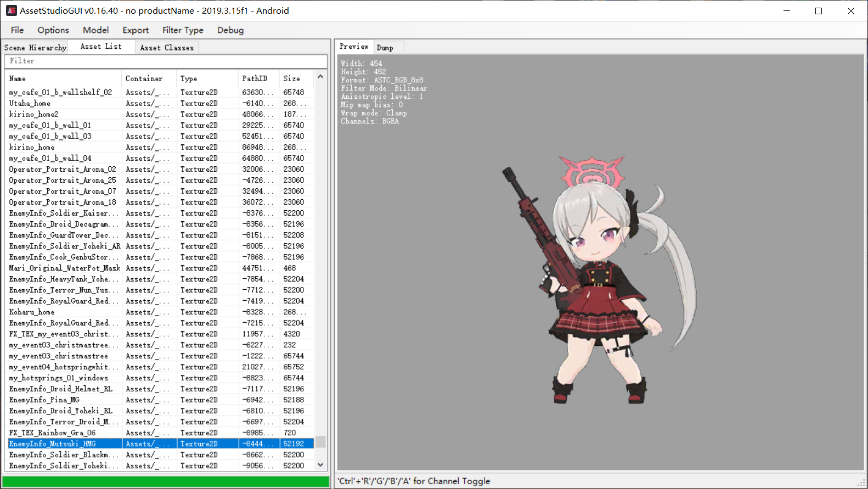Open the Export menu
868x489 pixels.
coord(136,30)
